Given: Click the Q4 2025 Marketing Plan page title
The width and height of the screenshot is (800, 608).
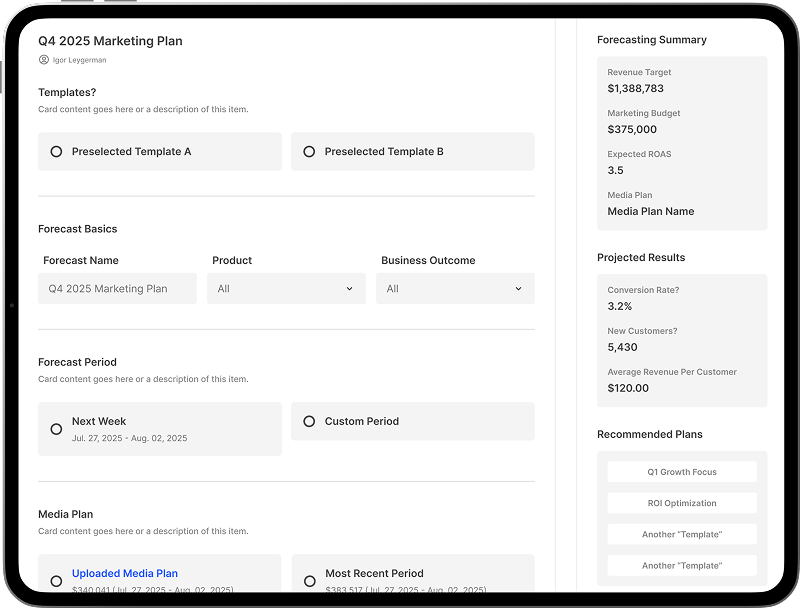Looking at the screenshot, I should (x=110, y=41).
